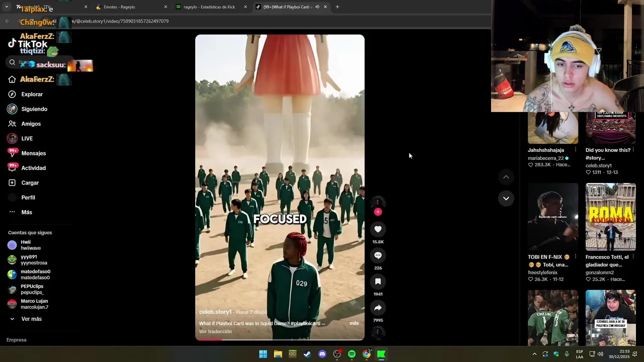Image resolution: width=644 pixels, height=362 pixels.
Task: Share the video using the arrow icon
Action: click(x=378, y=308)
